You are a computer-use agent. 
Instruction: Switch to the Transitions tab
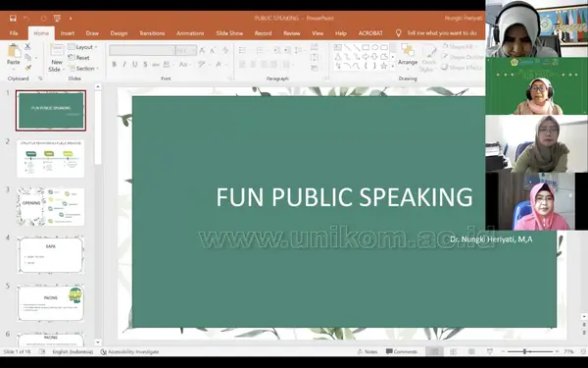[x=152, y=33]
